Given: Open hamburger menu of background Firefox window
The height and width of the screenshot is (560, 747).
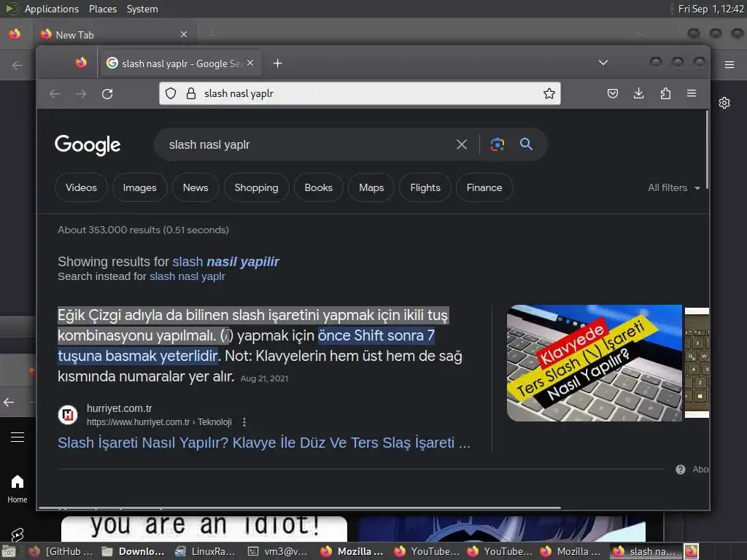Looking at the screenshot, I should (729, 65).
